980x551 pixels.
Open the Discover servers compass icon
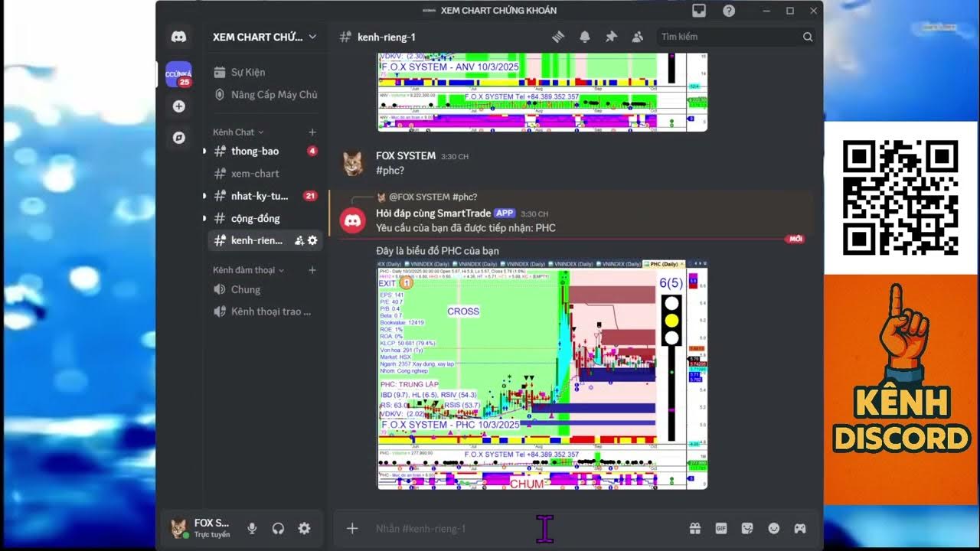click(179, 138)
